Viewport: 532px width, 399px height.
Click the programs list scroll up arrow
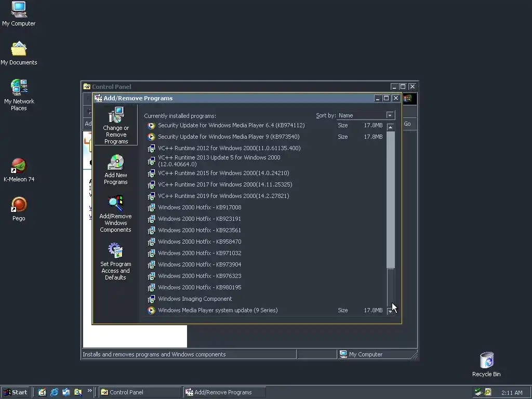[391, 127]
